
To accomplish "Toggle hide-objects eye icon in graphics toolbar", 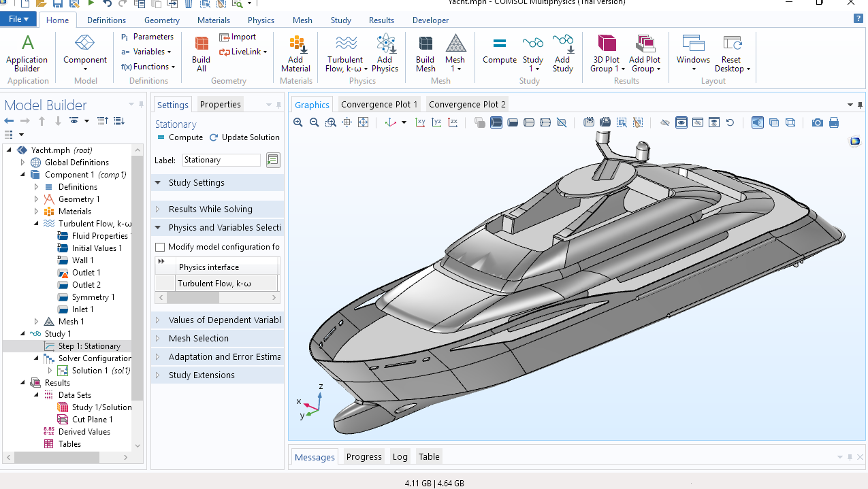I will pos(665,122).
